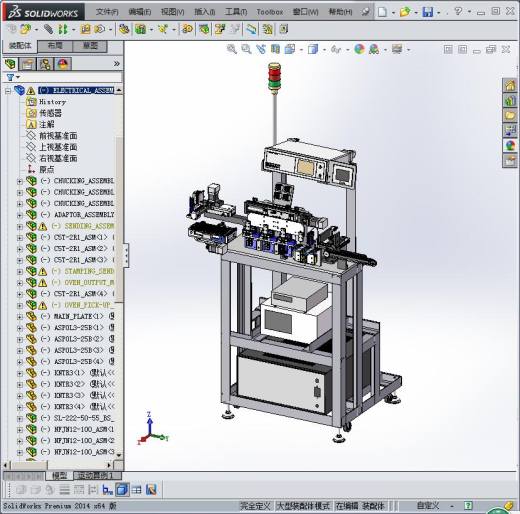Viewport: 520px width, 514px height.
Task: Open SolidWorks Resources home icon in task pane
Action: [x=510, y=86]
